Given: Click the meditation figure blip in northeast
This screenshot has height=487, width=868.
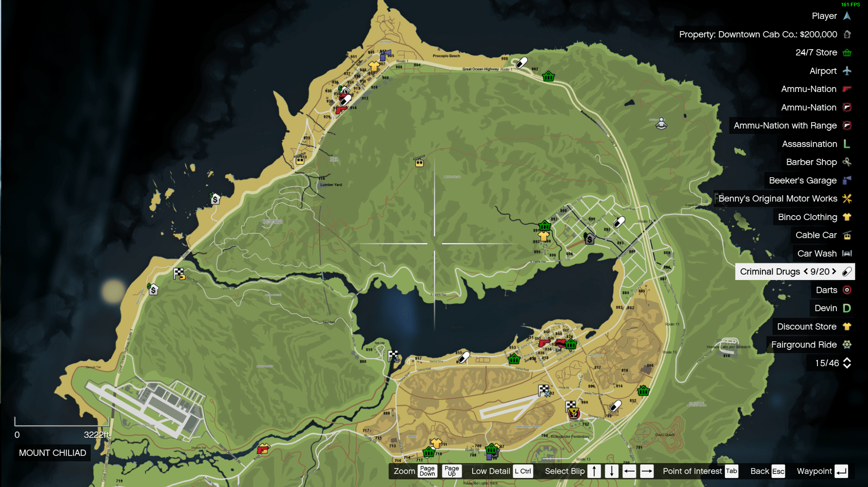Looking at the screenshot, I should pyautogui.click(x=661, y=123).
